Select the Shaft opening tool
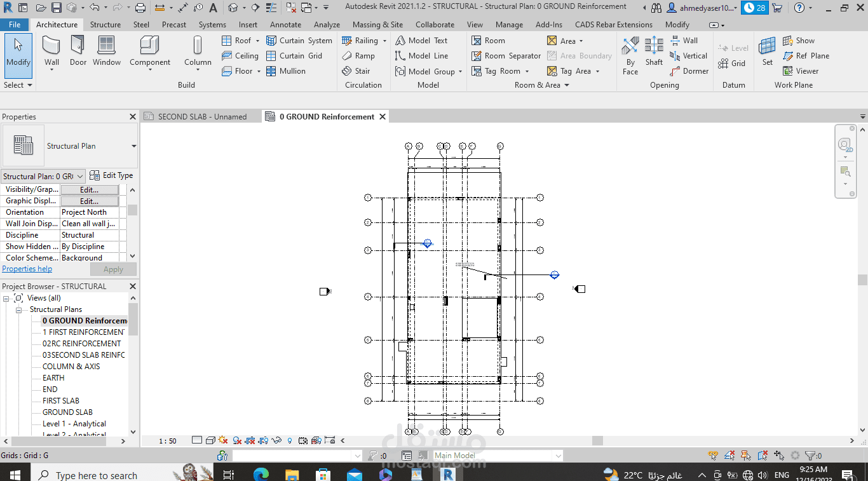This screenshot has width=868, height=481. 654,51
